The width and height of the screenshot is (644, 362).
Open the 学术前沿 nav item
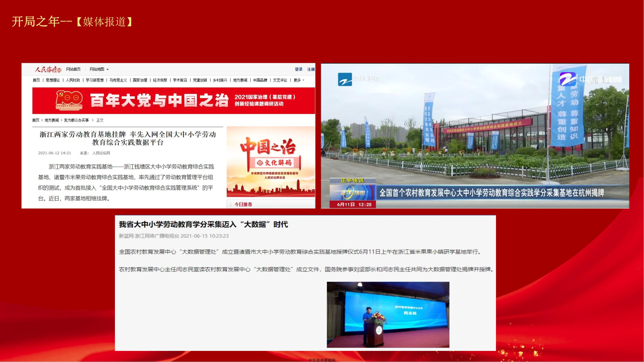pyautogui.click(x=180, y=80)
